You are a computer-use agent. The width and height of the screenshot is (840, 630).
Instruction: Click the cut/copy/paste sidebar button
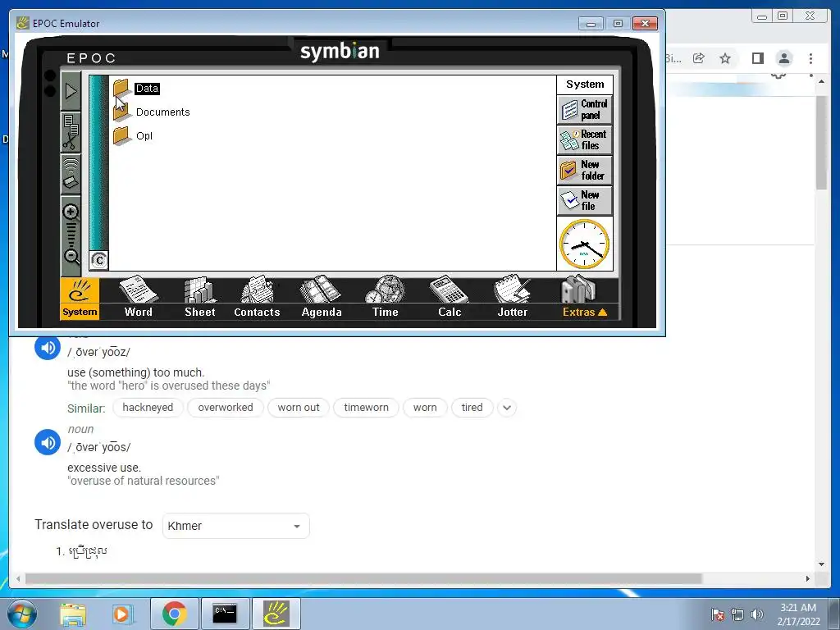(71, 132)
